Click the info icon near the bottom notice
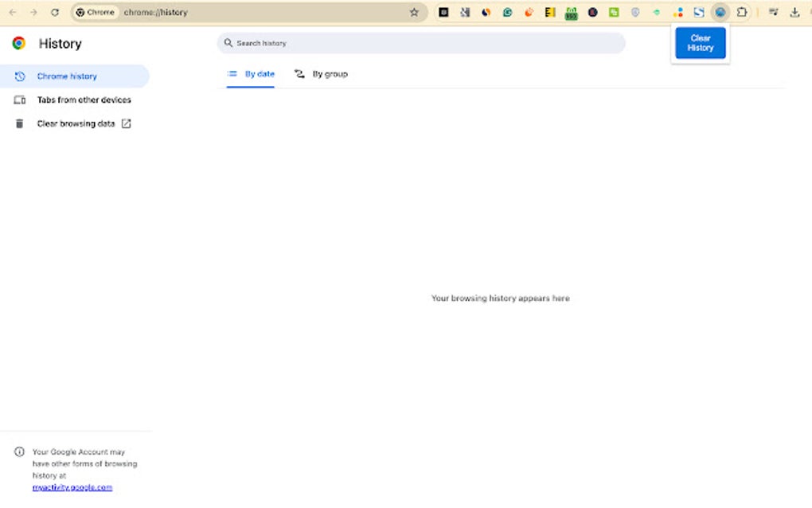 [x=19, y=451]
